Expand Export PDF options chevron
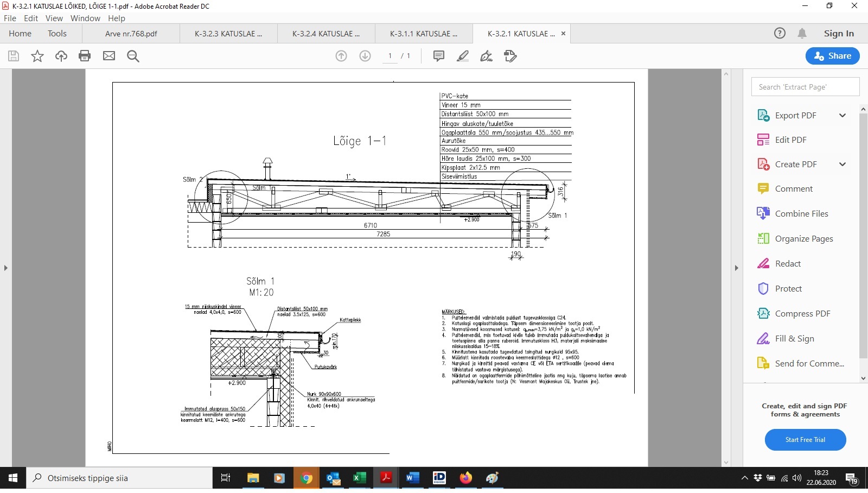 pyautogui.click(x=843, y=115)
